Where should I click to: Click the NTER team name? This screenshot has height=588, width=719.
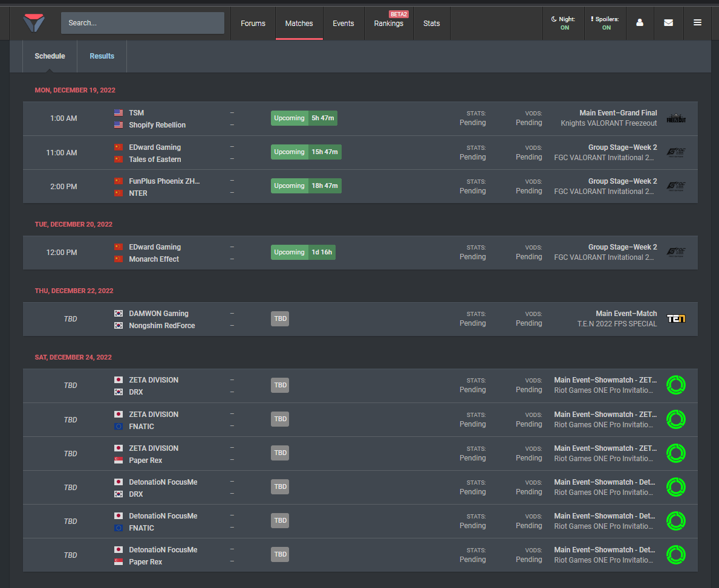point(138,193)
